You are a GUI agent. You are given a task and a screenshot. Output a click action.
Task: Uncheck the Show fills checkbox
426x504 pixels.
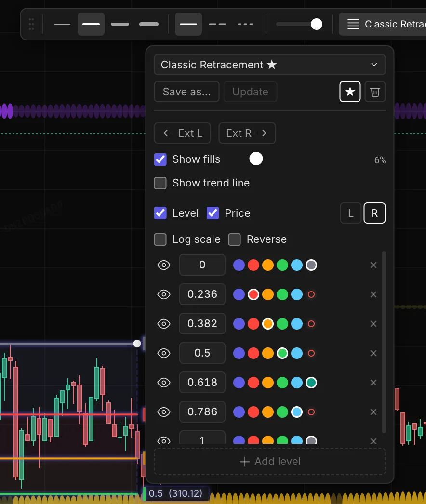pos(160,159)
